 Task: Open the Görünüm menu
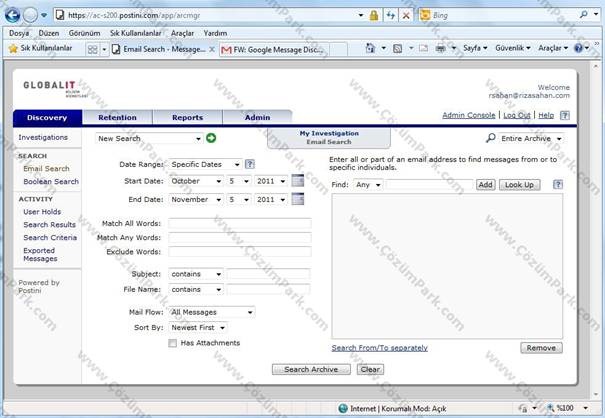84,33
